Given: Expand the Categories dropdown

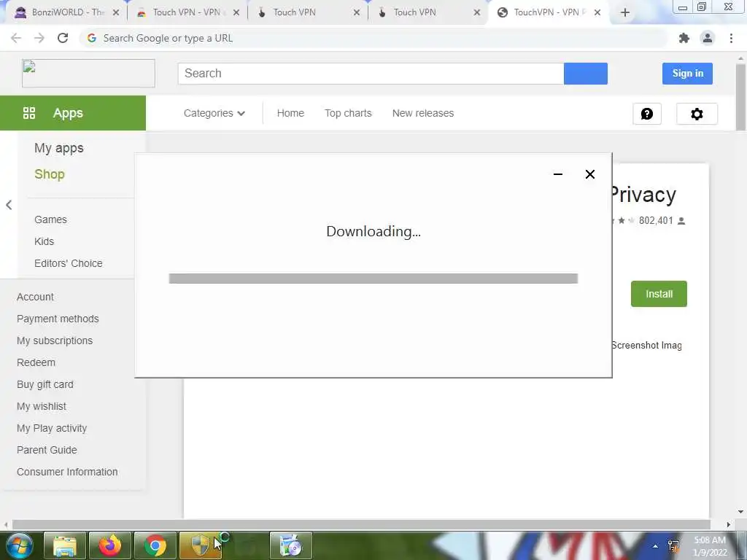Looking at the screenshot, I should 214,113.
